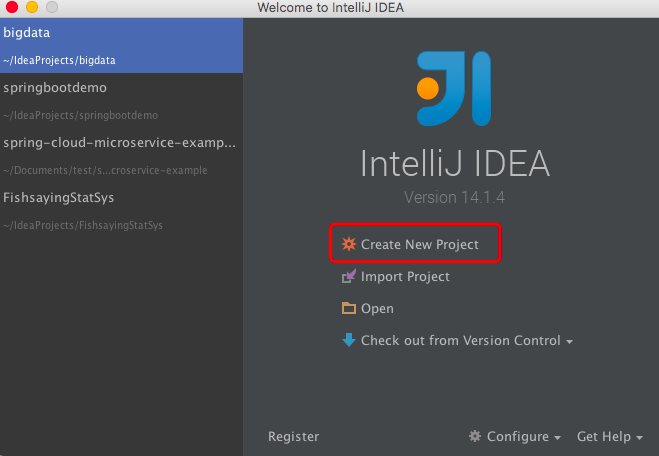Expand Check out from Version Control dropdown
The image size is (659, 456).
pyautogui.click(x=569, y=342)
